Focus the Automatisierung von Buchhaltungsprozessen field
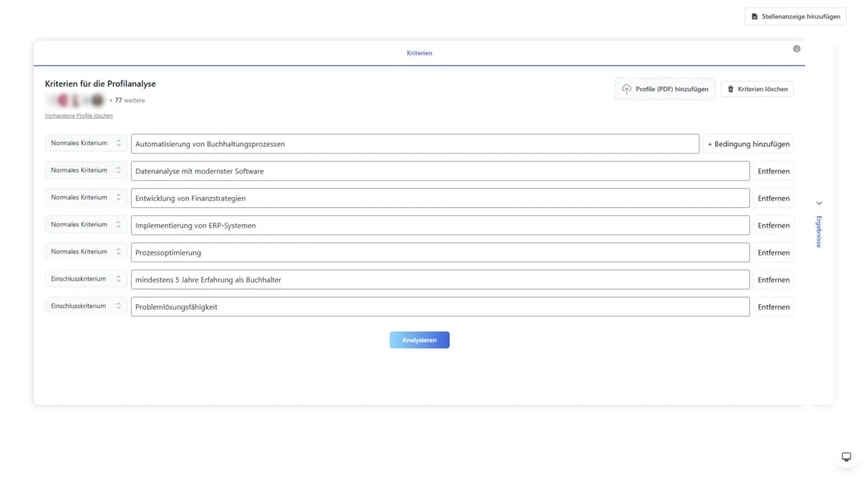 [415, 144]
